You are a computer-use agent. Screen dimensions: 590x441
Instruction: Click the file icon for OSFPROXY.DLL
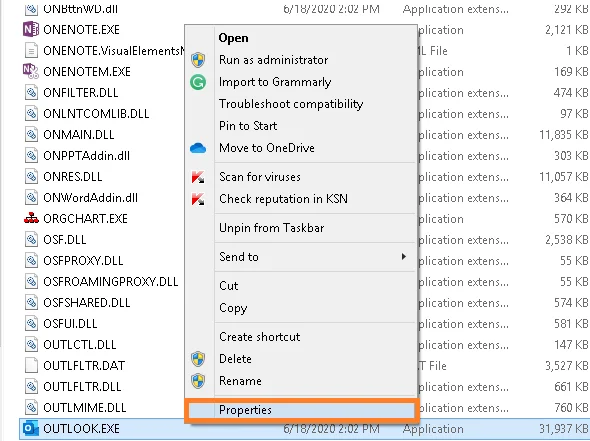[x=31, y=261]
